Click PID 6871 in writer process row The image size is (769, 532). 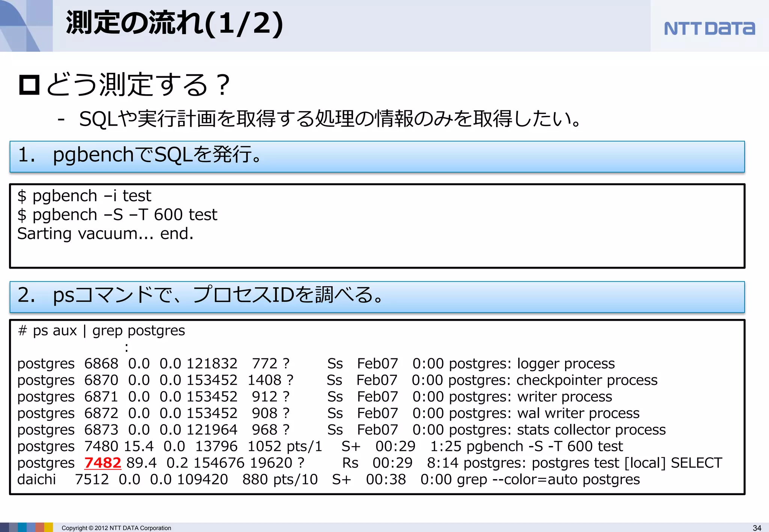[101, 397]
